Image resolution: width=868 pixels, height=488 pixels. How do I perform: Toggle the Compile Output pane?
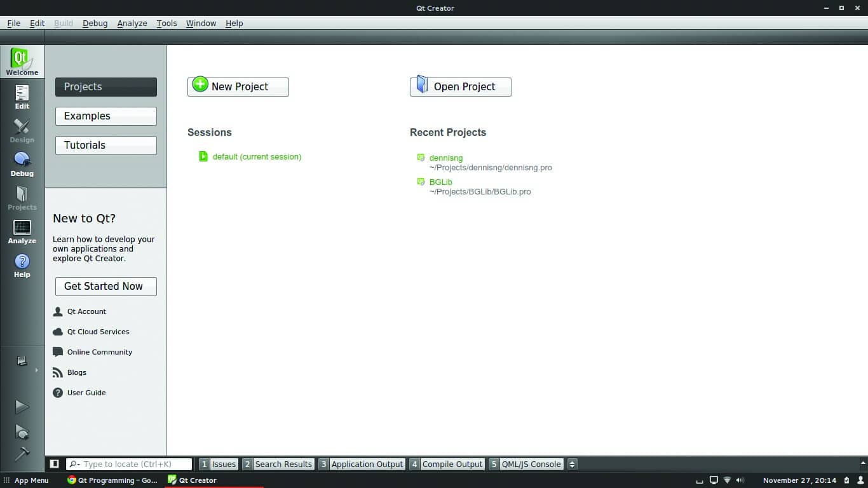[447, 464]
